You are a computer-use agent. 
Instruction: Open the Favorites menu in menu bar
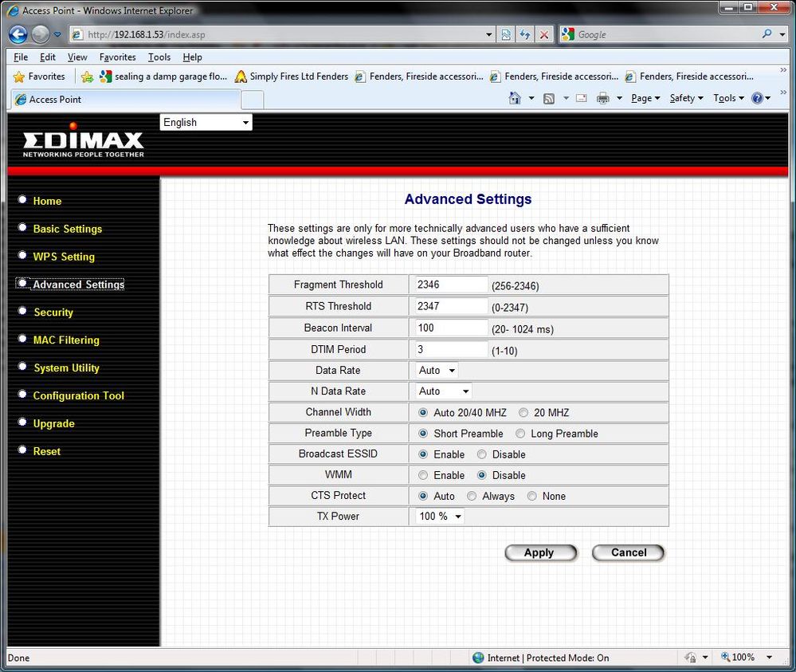117,57
